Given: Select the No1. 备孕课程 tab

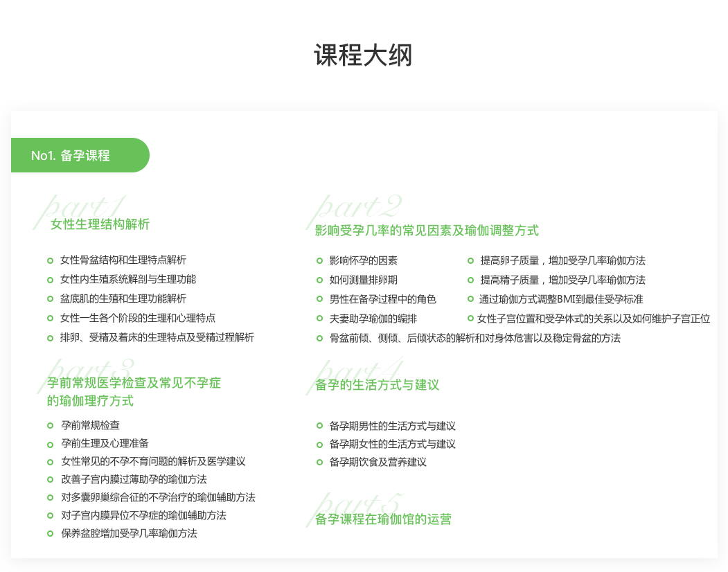Looking at the screenshot, I should [x=71, y=155].
